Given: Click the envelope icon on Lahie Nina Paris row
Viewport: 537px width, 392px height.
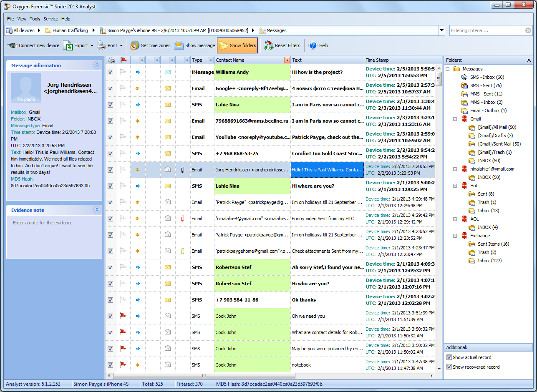Looking at the screenshot, I should point(168,105).
